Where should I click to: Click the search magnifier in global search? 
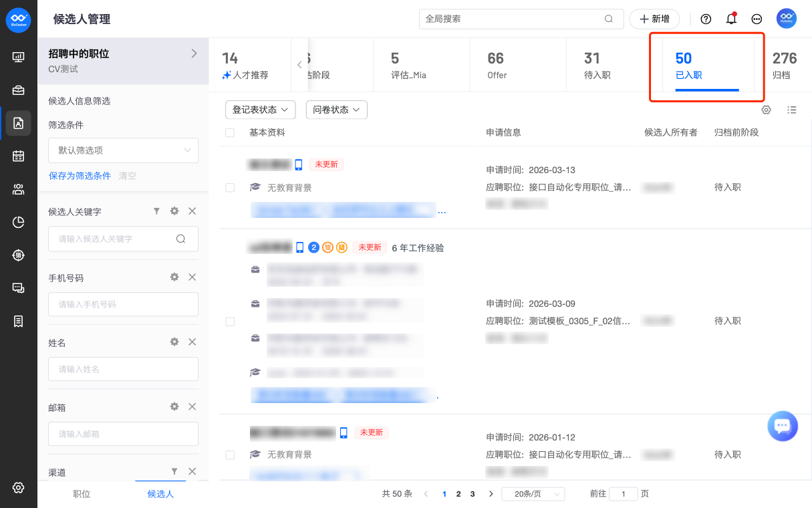point(609,19)
